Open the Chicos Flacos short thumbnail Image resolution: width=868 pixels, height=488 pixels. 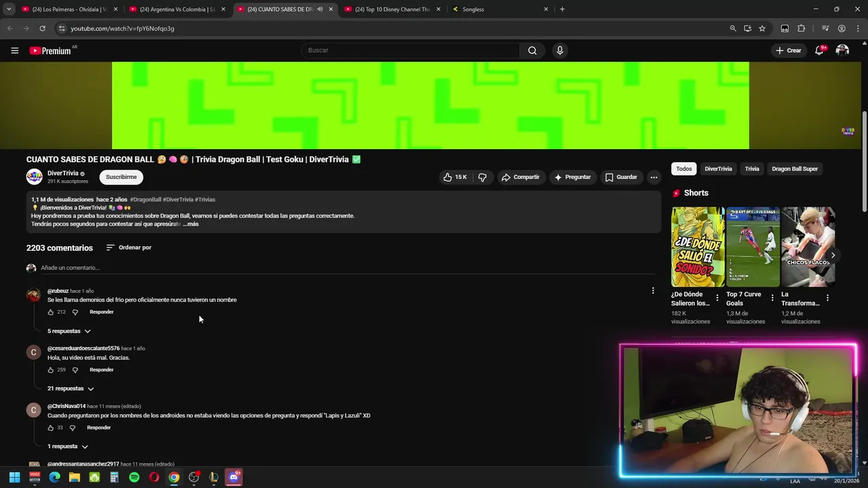[808, 247]
